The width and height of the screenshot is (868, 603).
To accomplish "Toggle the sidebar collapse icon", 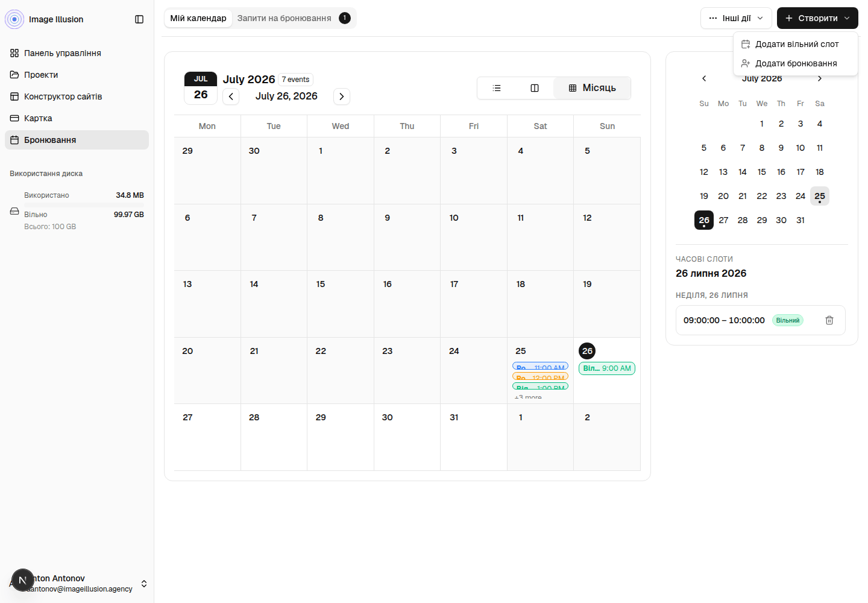I will point(139,19).
